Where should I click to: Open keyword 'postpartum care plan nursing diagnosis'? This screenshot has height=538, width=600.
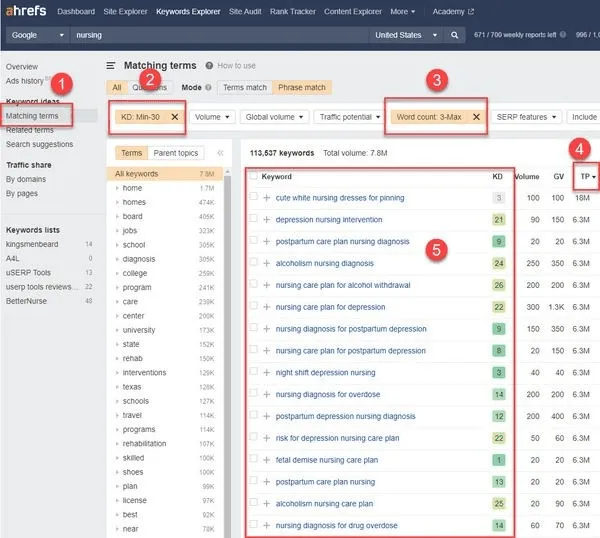pyautogui.click(x=342, y=241)
